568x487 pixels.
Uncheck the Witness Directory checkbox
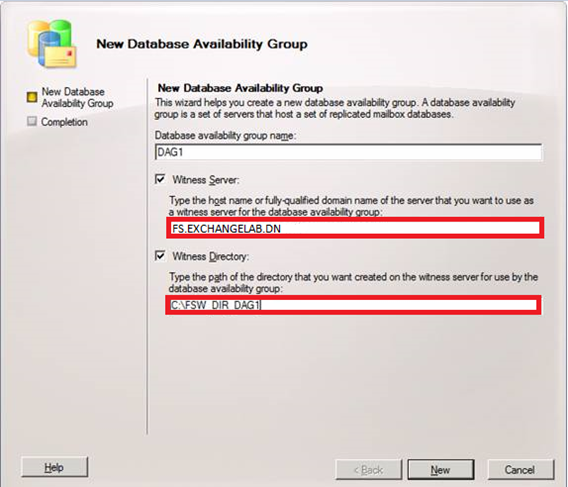160,255
